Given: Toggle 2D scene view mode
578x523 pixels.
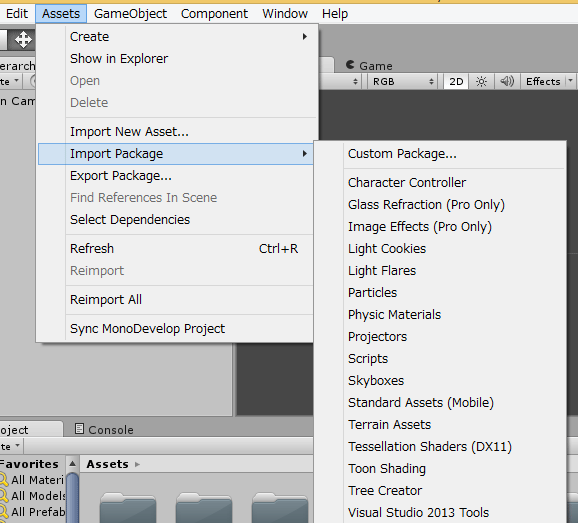Looking at the screenshot, I should (x=456, y=81).
